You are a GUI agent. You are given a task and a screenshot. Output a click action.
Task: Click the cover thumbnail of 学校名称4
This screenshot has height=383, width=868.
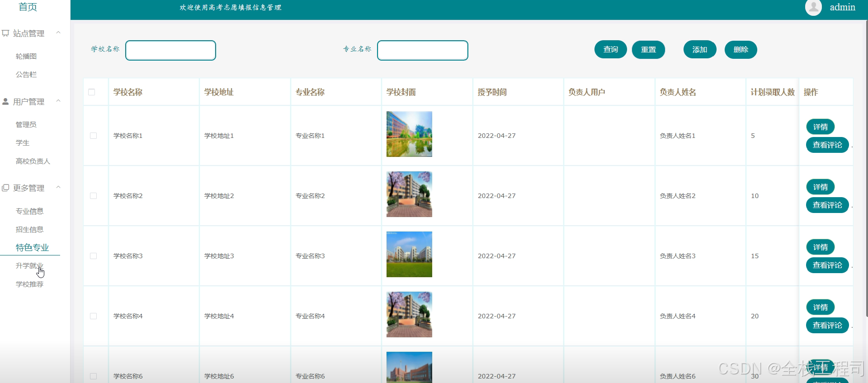click(x=409, y=315)
